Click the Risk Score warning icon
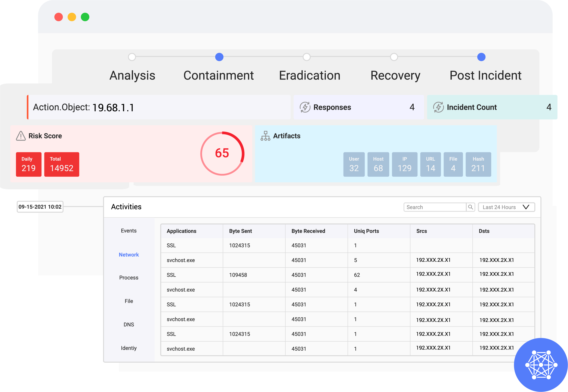568x392 pixels. tap(21, 136)
